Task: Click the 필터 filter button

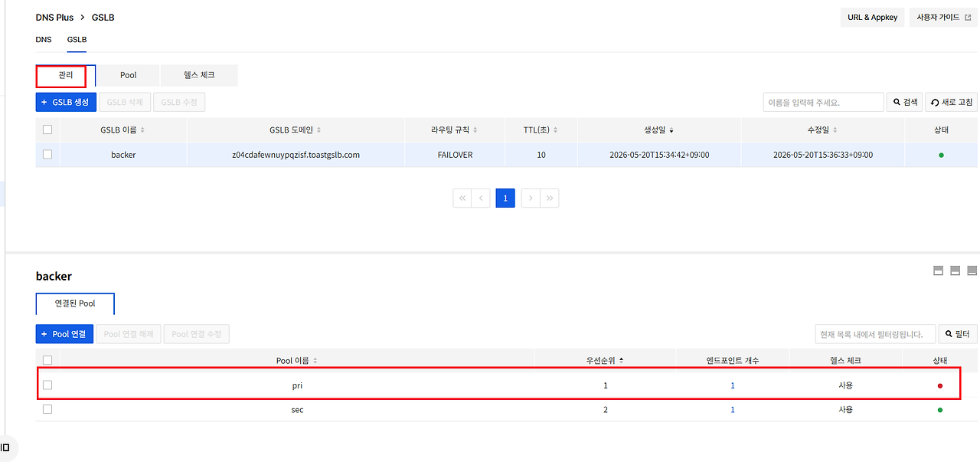Action: (957, 334)
